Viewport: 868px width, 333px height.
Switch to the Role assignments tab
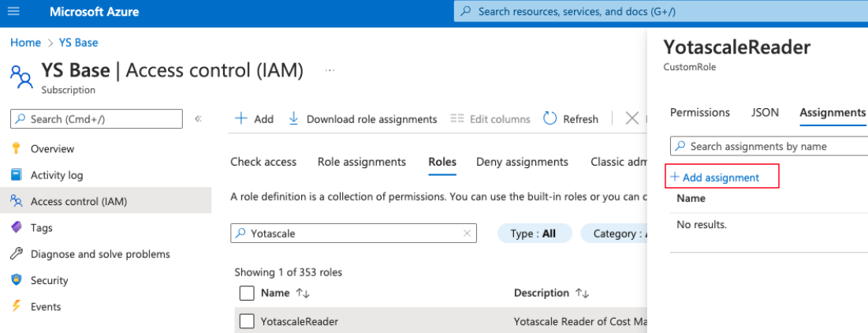[361, 162]
